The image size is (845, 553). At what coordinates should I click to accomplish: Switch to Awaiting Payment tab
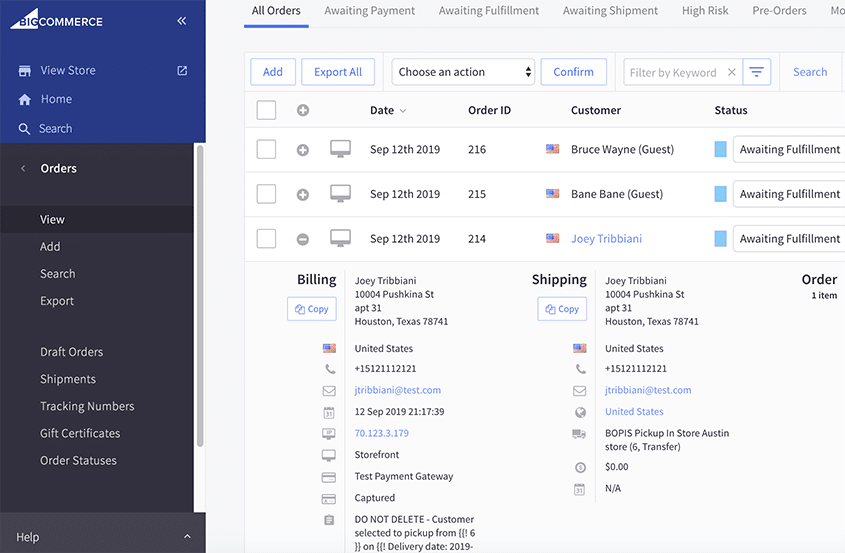click(369, 11)
